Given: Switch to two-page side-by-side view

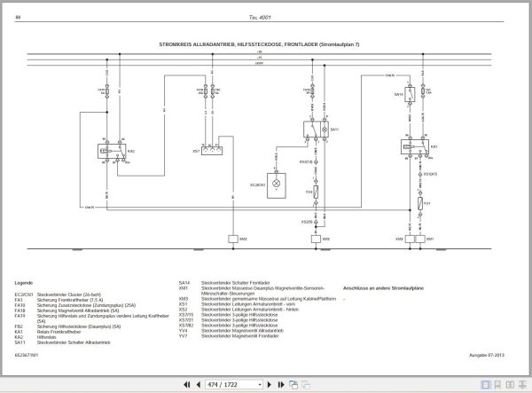Looking at the screenshot, I should (510, 384).
